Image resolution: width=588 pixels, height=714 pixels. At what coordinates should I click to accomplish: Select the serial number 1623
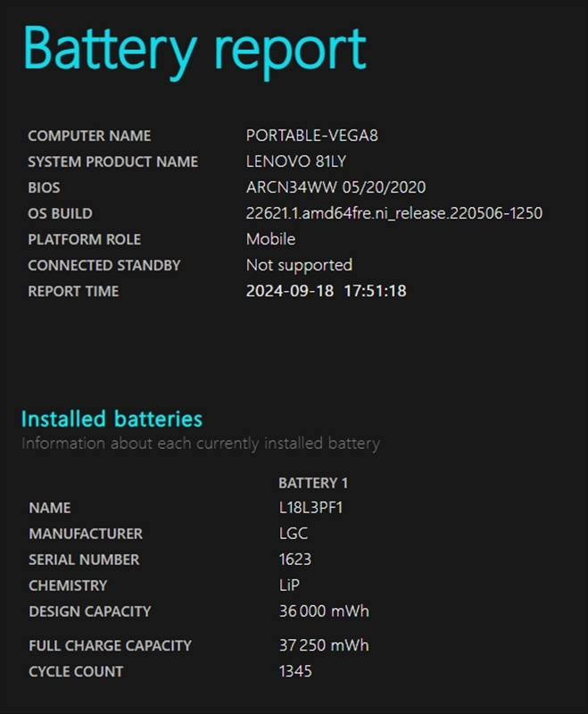coord(295,560)
